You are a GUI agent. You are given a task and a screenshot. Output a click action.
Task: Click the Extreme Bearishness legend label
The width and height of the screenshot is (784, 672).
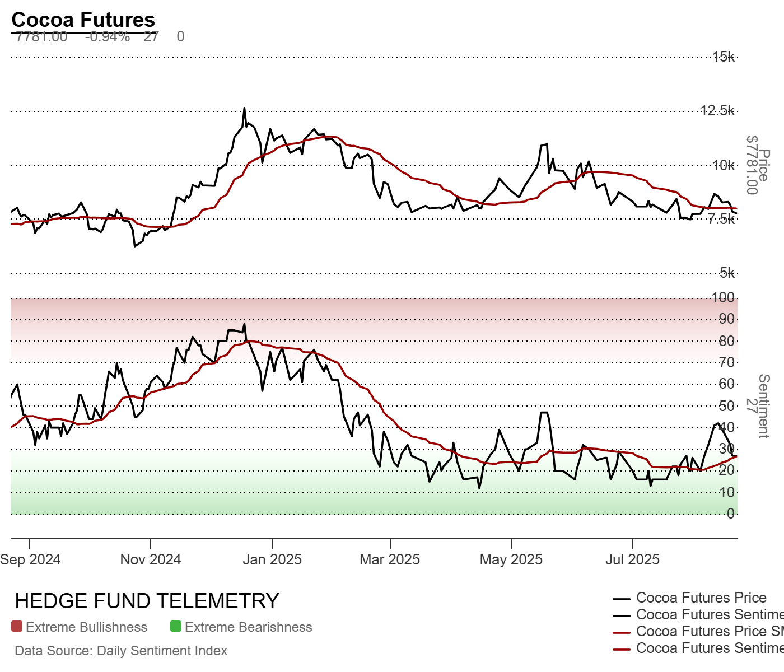(x=248, y=627)
